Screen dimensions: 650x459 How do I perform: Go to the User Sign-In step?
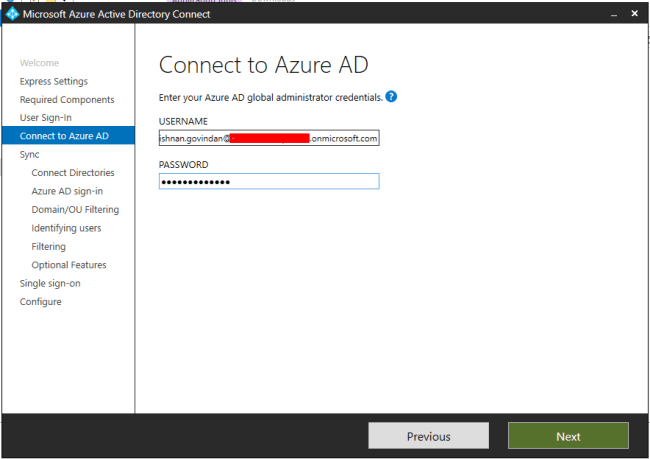46,118
